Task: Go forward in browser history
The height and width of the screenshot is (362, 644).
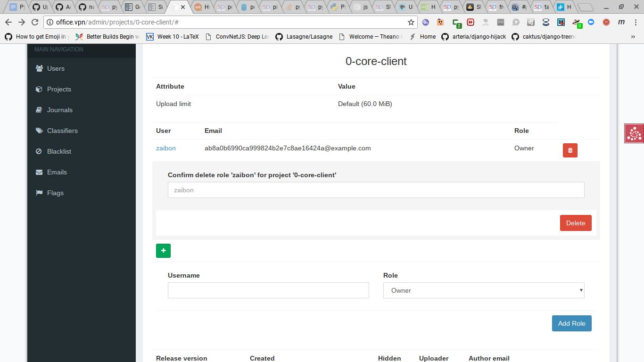Action: (x=22, y=22)
